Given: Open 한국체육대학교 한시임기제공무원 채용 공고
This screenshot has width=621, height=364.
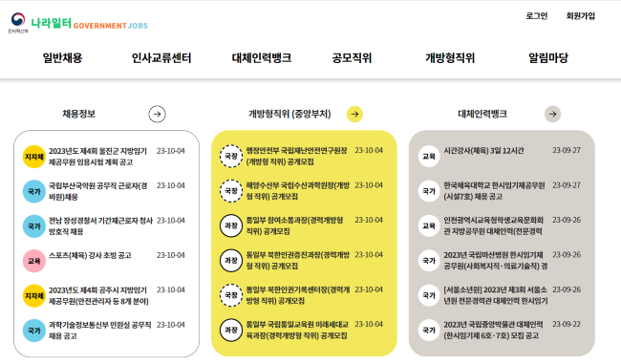Looking at the screenshot, I should 494,190.
